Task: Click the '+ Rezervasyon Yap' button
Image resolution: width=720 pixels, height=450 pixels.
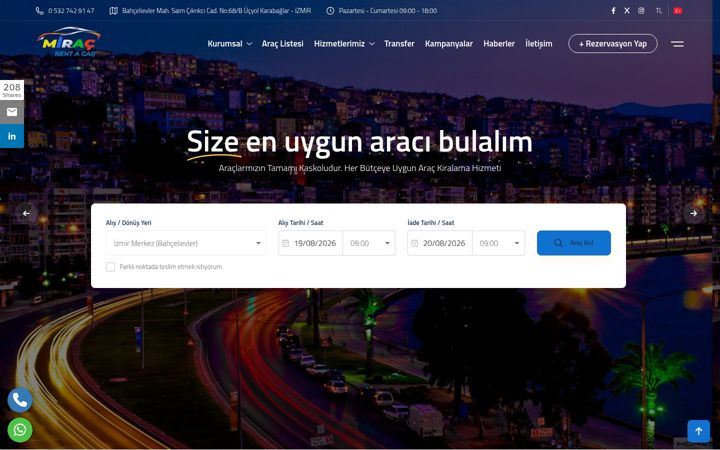Action: (613, 44)
